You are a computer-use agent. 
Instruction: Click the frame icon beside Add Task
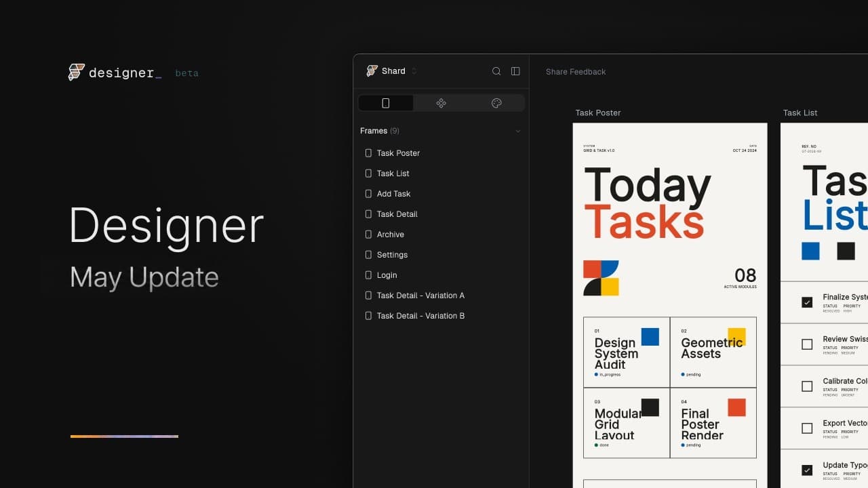368,194
